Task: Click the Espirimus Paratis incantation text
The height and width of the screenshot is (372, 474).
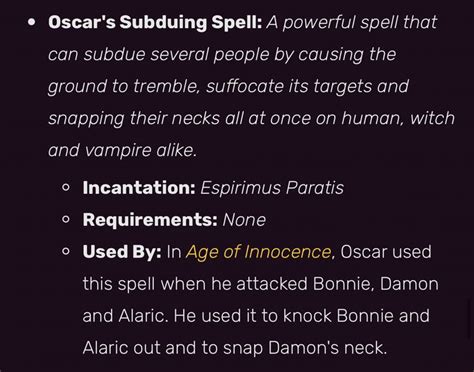Action: pos(272,188)
